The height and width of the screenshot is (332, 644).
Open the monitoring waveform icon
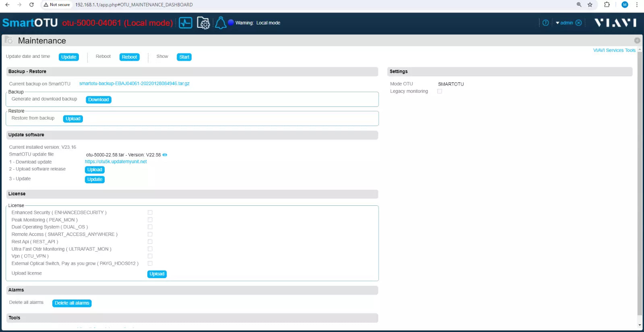tap(186, 23)
